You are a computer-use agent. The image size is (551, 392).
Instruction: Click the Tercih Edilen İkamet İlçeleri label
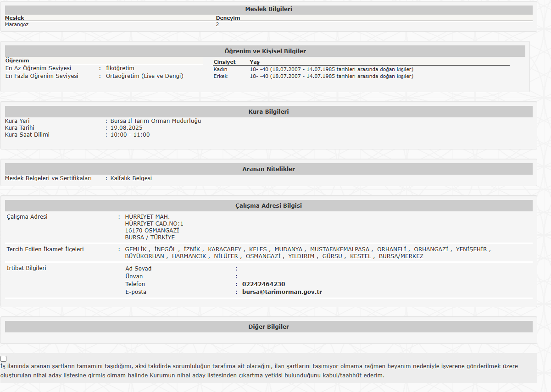pos(45,249)
